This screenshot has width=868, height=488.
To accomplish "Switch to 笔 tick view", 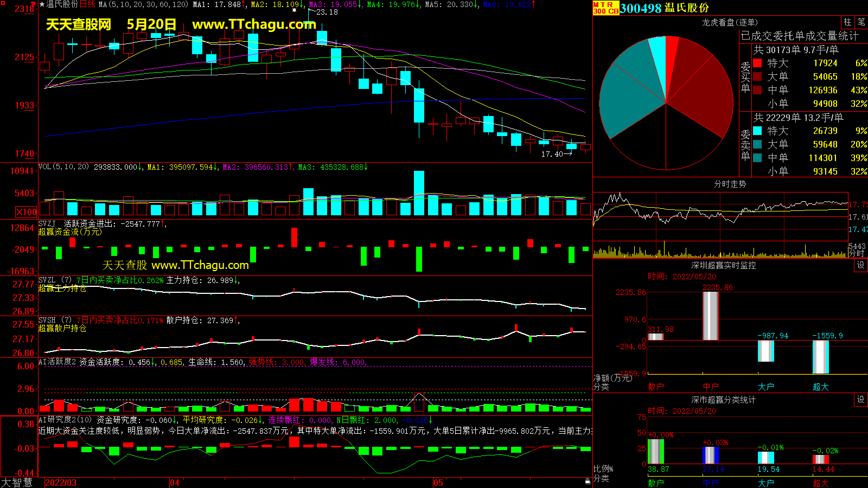I will click(861, 22).
